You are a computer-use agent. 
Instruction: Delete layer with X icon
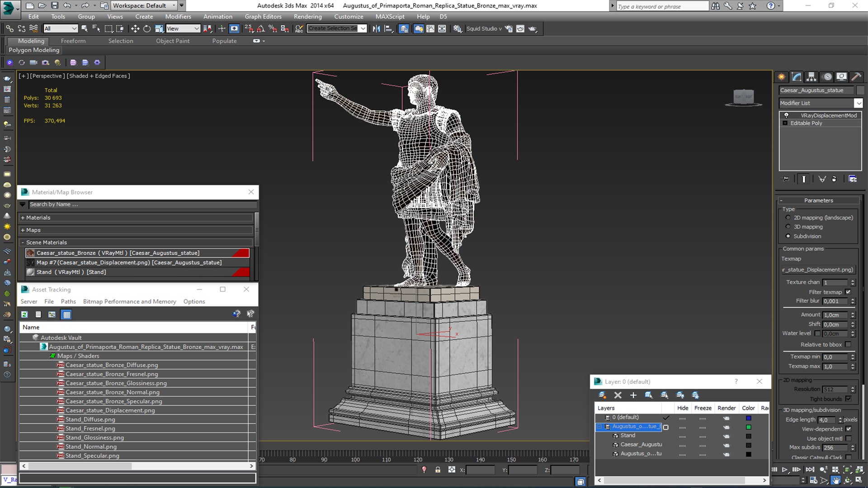point(618,395)
